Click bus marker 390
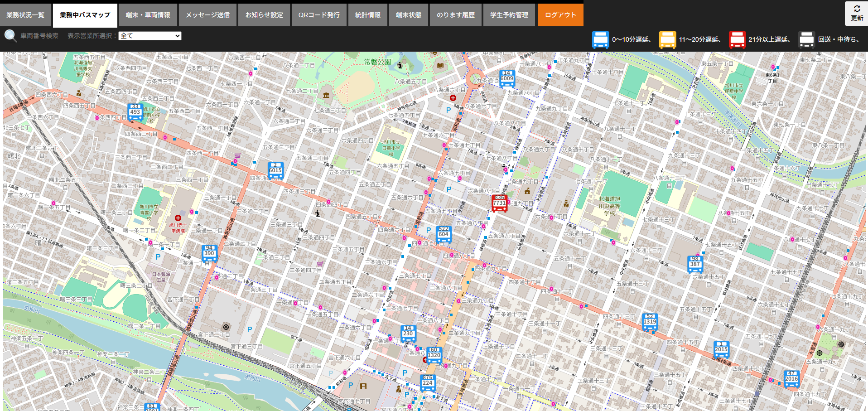This screenshot has width=868, height=411. pyautogui.click(x=209, y=253)
